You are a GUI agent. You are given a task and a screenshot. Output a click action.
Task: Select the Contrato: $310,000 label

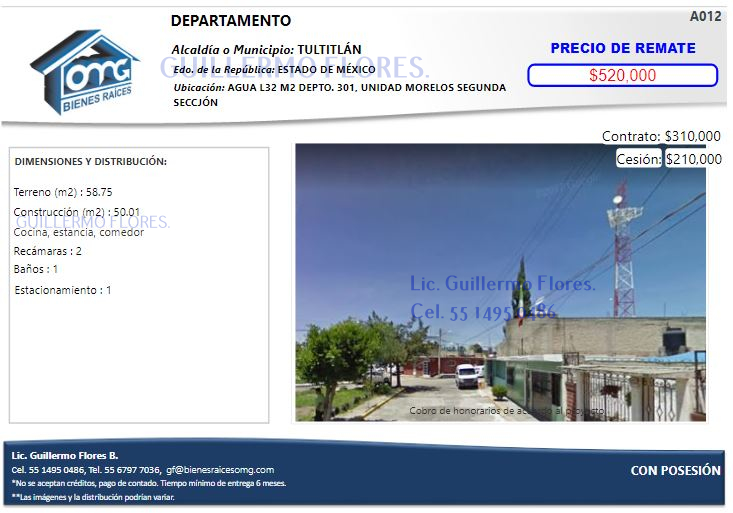point(661,136)
